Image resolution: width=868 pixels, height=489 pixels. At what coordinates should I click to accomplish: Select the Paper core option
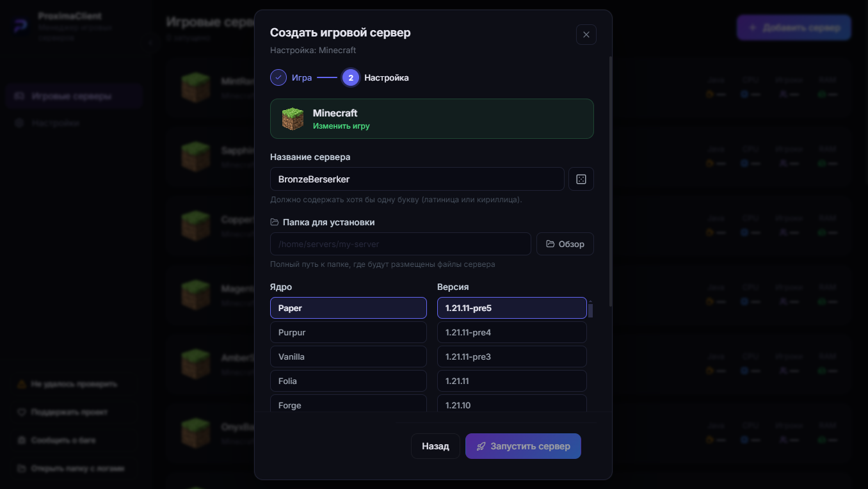[x=348, y=308]
